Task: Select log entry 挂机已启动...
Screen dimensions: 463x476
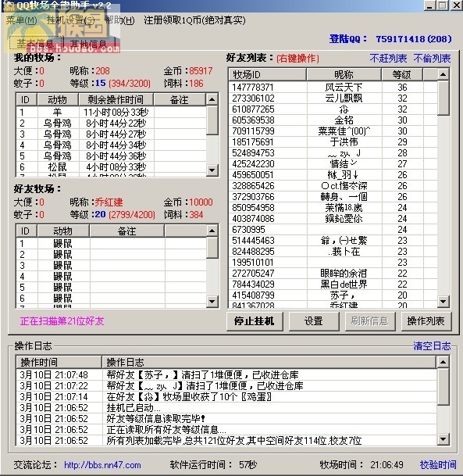Action: 226,408
